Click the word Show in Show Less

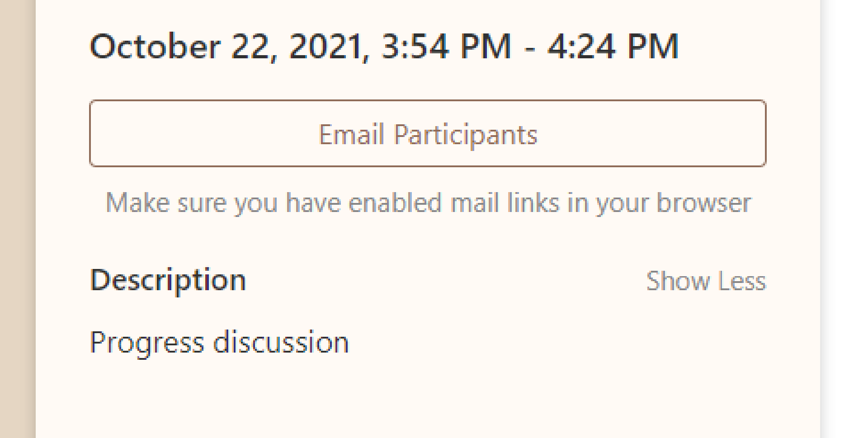pyautogui.click(x=678, y=281)
